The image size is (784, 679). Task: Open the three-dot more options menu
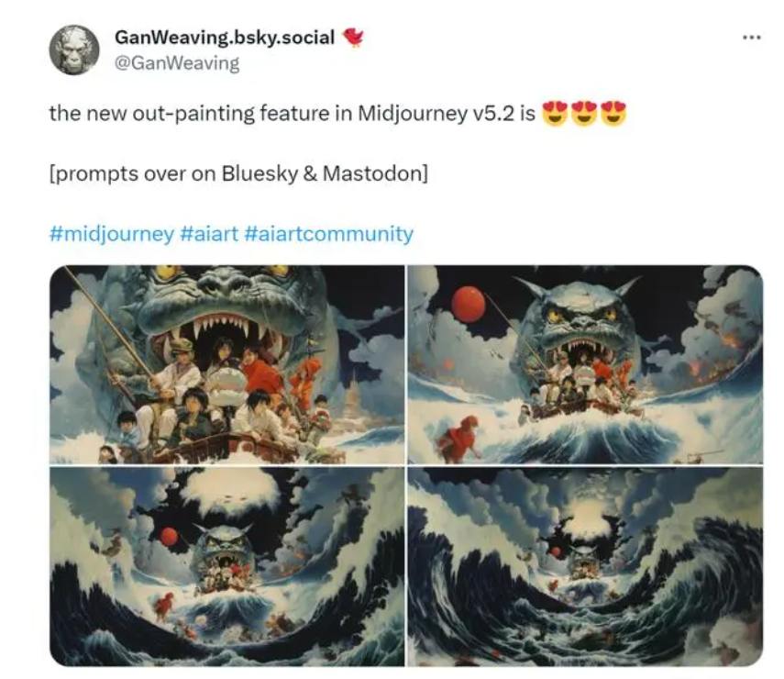(752, 38)
